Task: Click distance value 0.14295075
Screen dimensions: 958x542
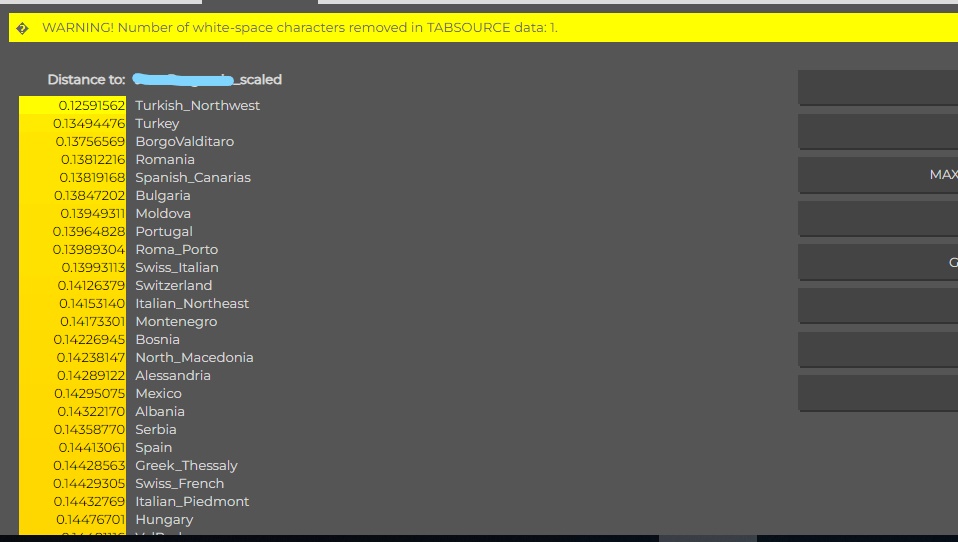Action: click(x=90, y=394)
